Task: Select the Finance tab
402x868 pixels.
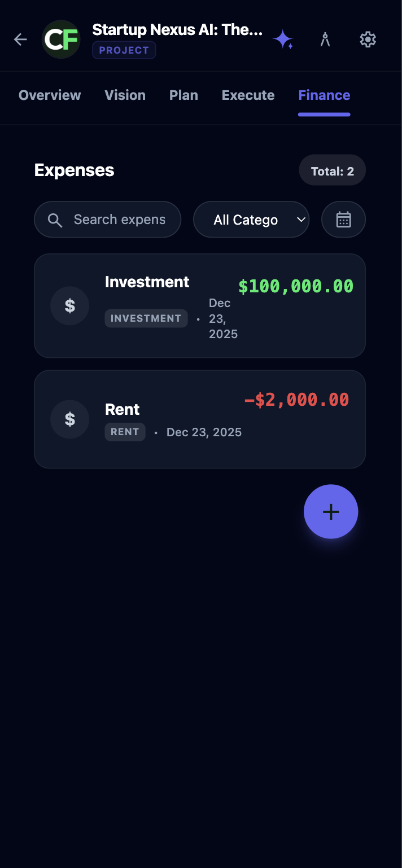Action: [324, 95]
